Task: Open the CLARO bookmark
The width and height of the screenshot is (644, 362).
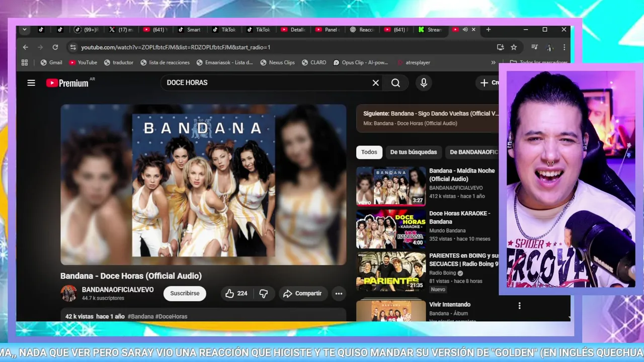Action: 314,63
